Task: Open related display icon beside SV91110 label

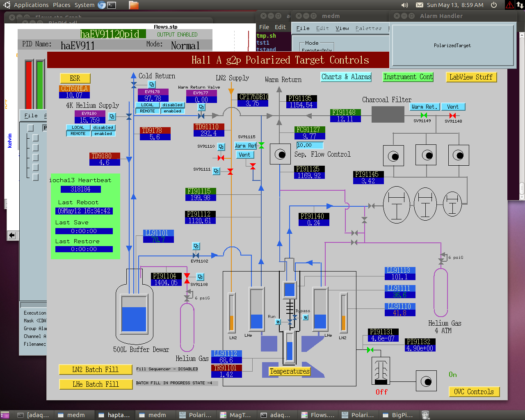Action: 221,146
